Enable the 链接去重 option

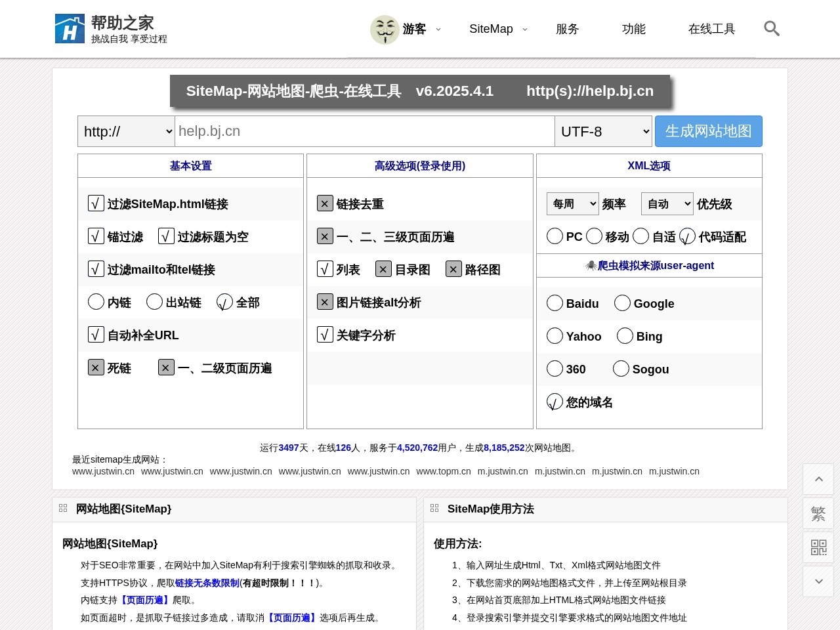click(325, 203)
